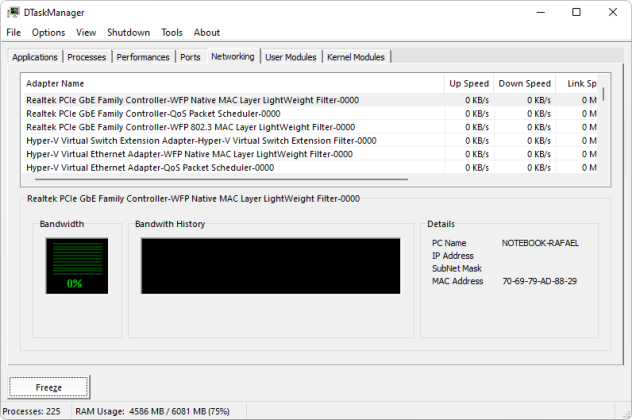Click the window resize grip
The image size is (632, 420).
(x=626, y=414)
